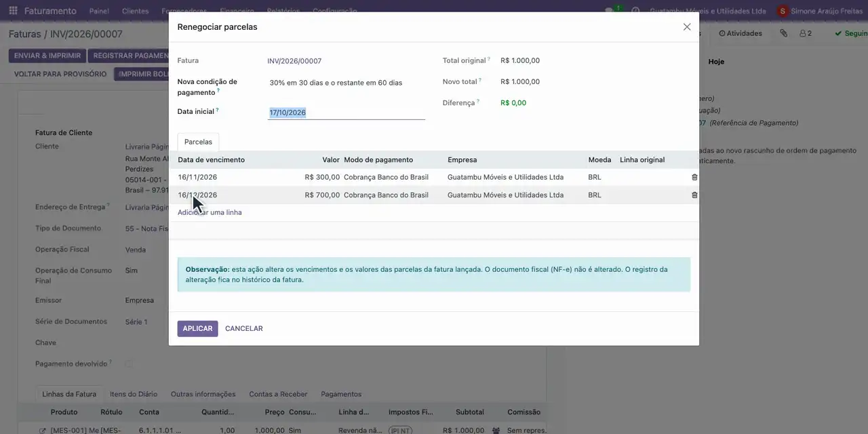Image resolution: width=868 pixels, height=434 pixels.
Task: Switch to Itens do Diário tab
Action: [x=134, y=394]
